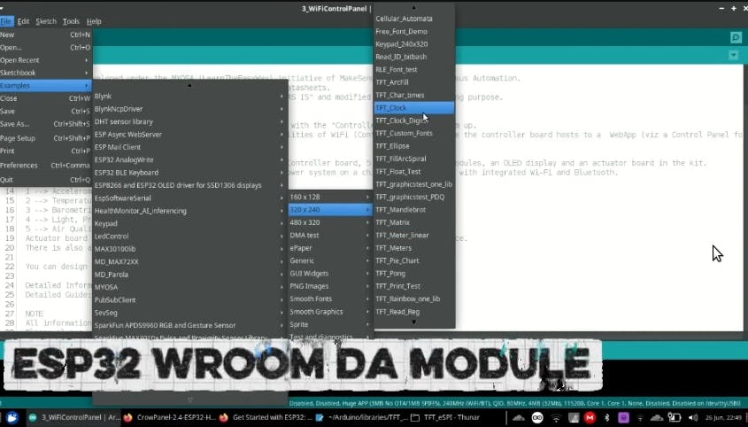Open the DMA test submenu
748x427 pixels.
pos(330,235)
